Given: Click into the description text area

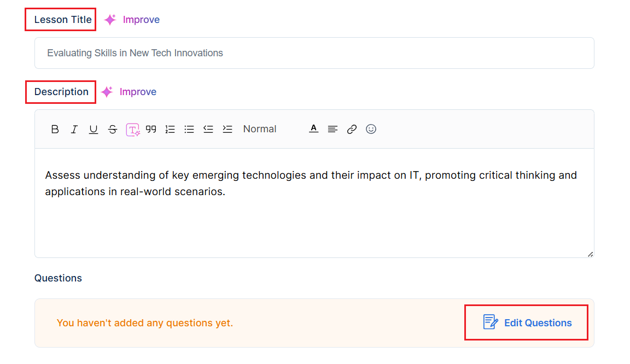Looking at the screenshot, I should pos(314,203).
